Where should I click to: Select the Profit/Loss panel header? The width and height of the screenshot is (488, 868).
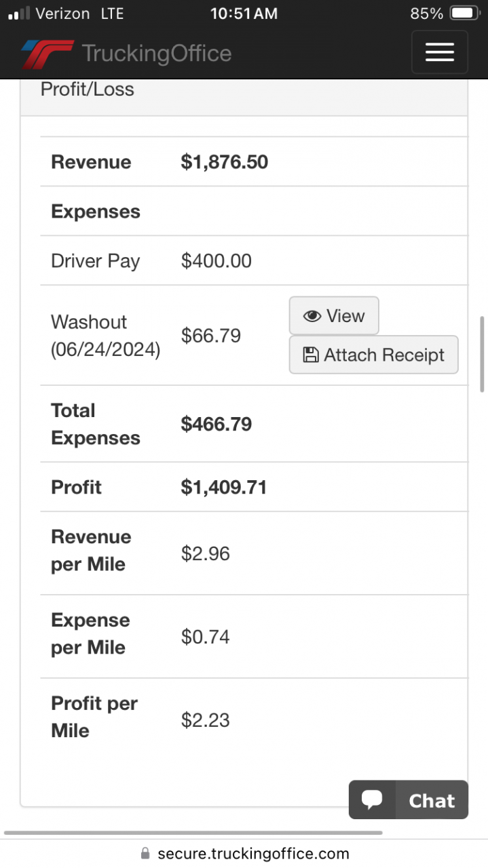click(x=87, y=90)
